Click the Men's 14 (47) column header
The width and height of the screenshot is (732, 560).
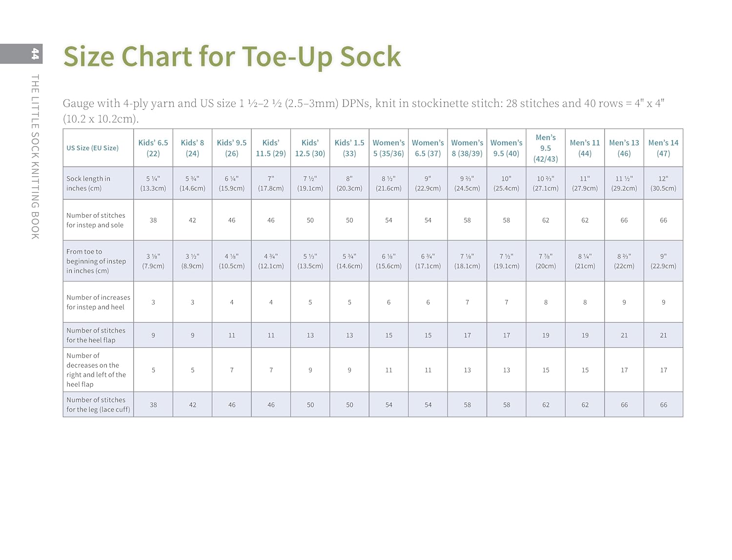point(663,148)
